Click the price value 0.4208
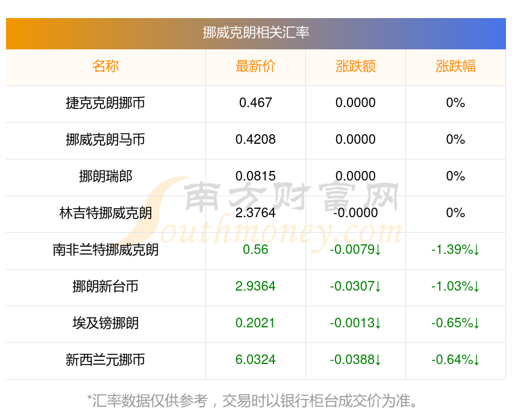Viewport: 512px width, 420px height. point(255,140)
